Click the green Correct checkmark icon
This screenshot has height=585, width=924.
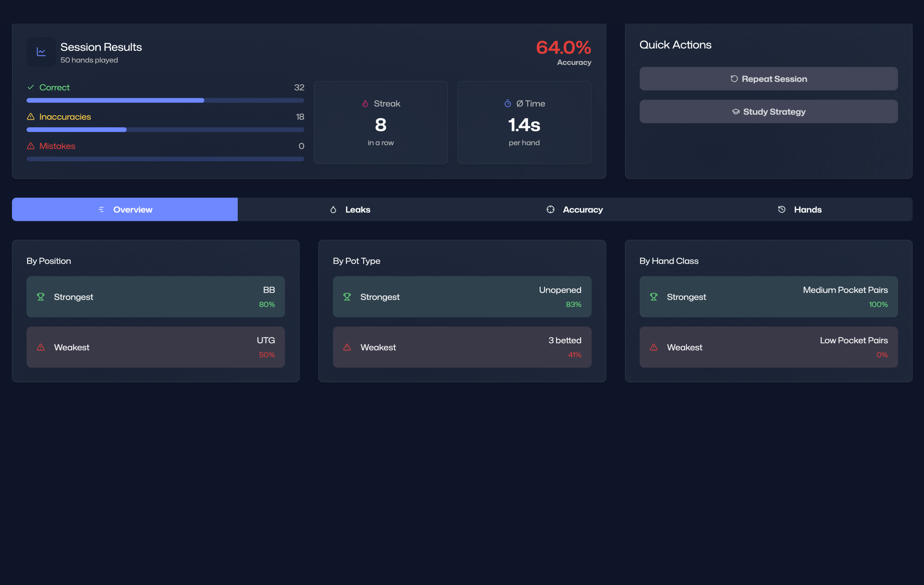point(31,87)
